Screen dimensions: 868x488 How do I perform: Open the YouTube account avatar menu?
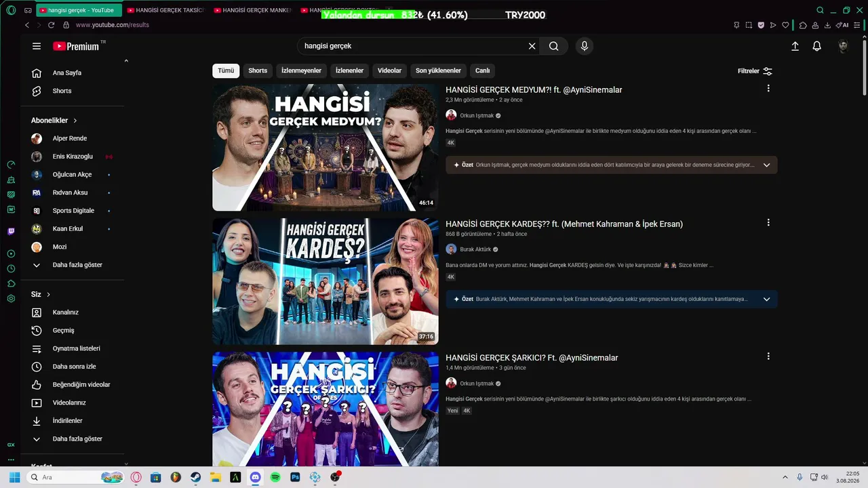[843, 46]
